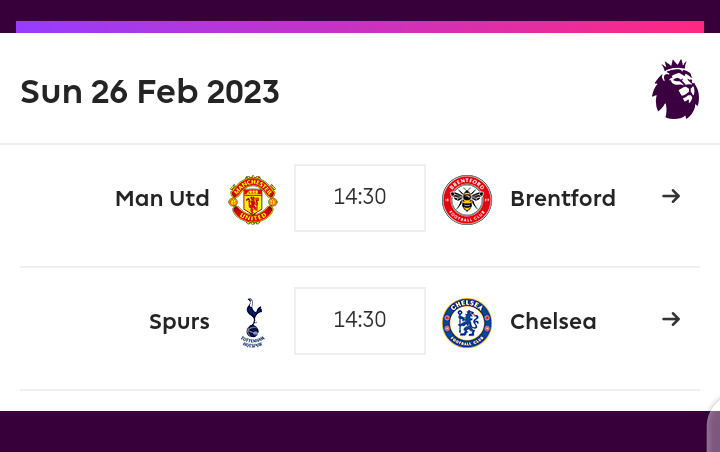This screenshot has width=720, height=452.
Task: Click the Spurs v Chelsea fixture row
Action: (360, 328)
